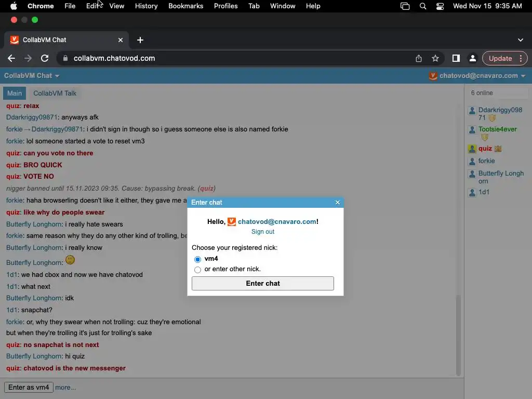Click shield badge under Tootsie4ever
The width and height of the screenshot is (532, 399).
485,137
